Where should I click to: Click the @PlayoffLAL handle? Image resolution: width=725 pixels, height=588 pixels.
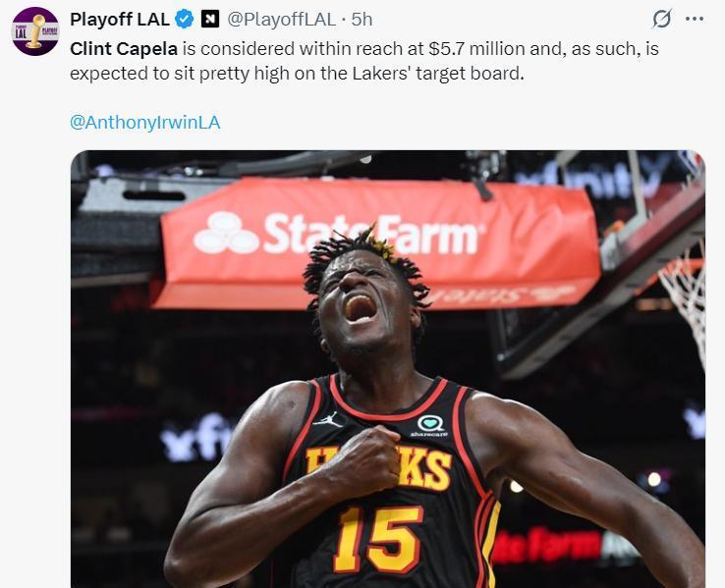(x=282, y=20)
